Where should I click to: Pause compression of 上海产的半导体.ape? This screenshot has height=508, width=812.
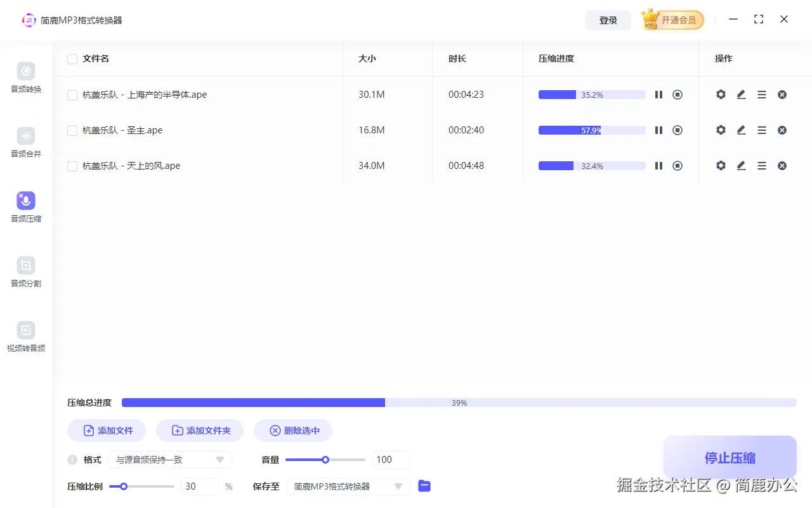tap(658, 95)
